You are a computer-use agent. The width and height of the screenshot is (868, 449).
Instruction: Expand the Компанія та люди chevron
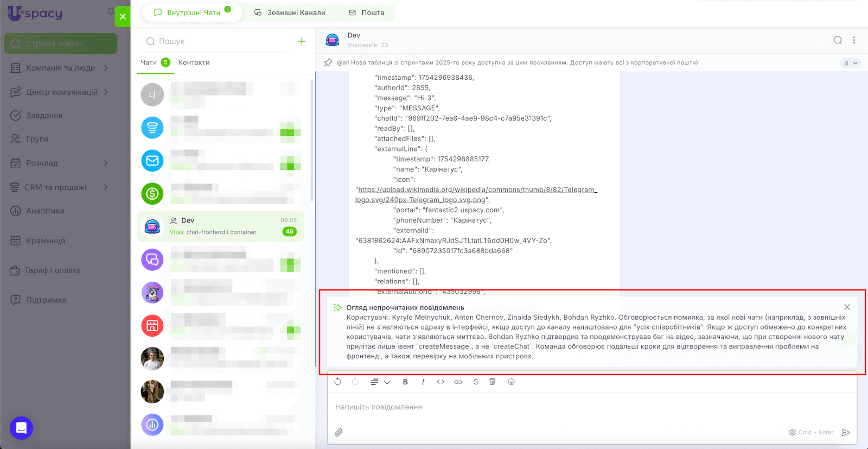pyautogui.click(x=106, y=68)
